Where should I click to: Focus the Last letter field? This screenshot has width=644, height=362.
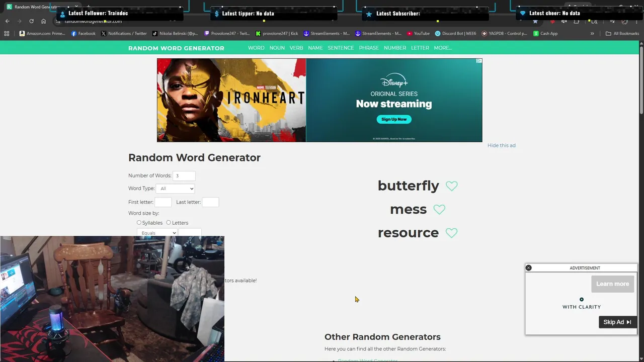point(210,202)
